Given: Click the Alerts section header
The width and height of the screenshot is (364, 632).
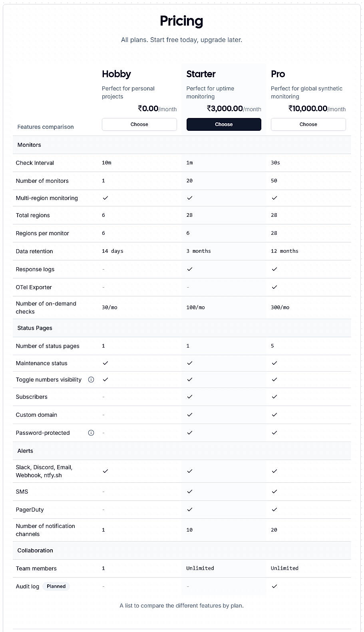Looking at the screenshot, I should pos(25,451).
